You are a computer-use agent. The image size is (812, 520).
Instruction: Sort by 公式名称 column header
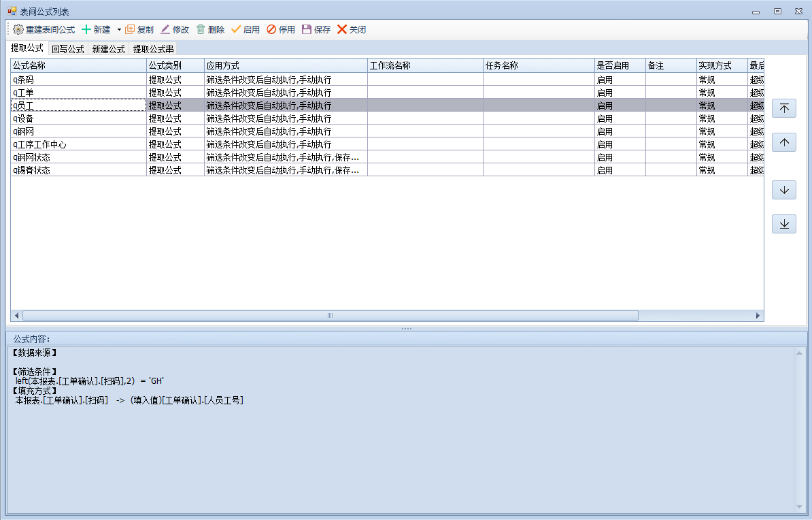click(x=78, y=66)
